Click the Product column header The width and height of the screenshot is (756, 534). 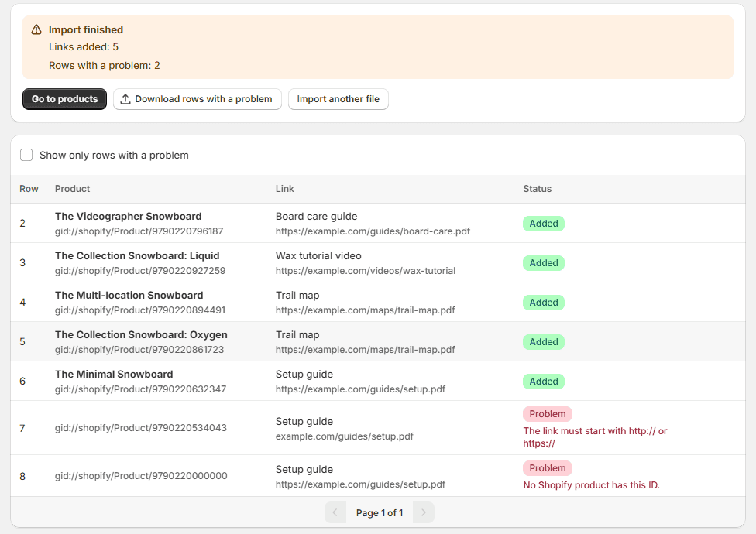(x=72, y=189)
